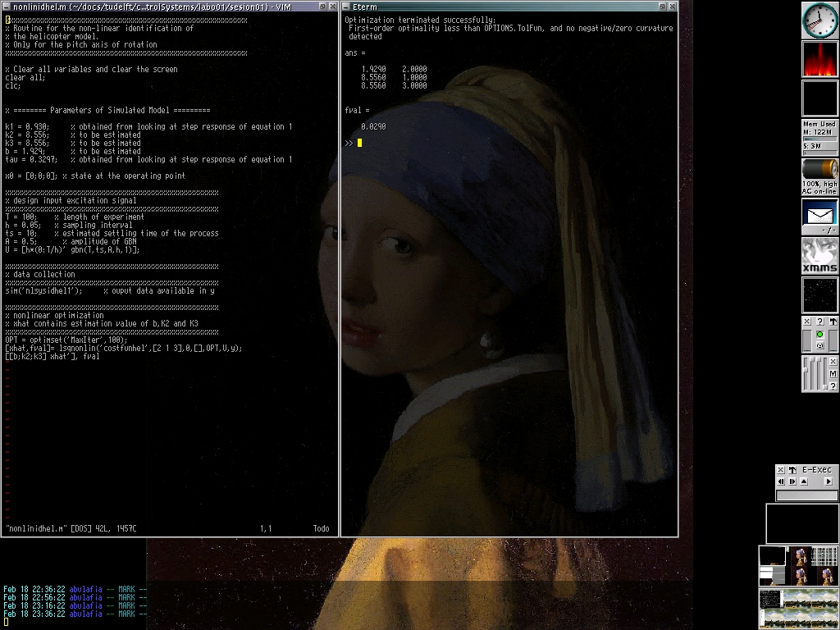
Task: Click the 'ans =' output in Eterm
Action: coord(354,53)
